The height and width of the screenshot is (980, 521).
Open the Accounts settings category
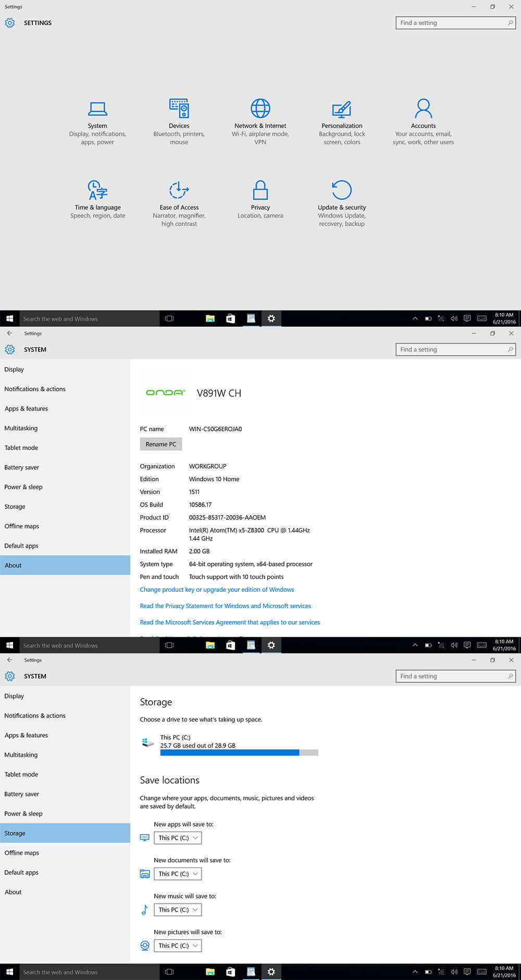[x=423, y=123]
